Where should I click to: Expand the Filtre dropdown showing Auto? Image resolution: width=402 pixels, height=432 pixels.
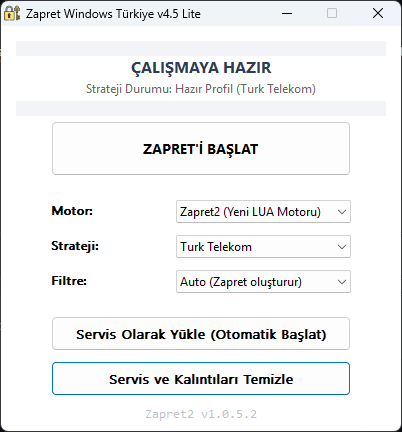pyautogui.click(x=263, y=282)
